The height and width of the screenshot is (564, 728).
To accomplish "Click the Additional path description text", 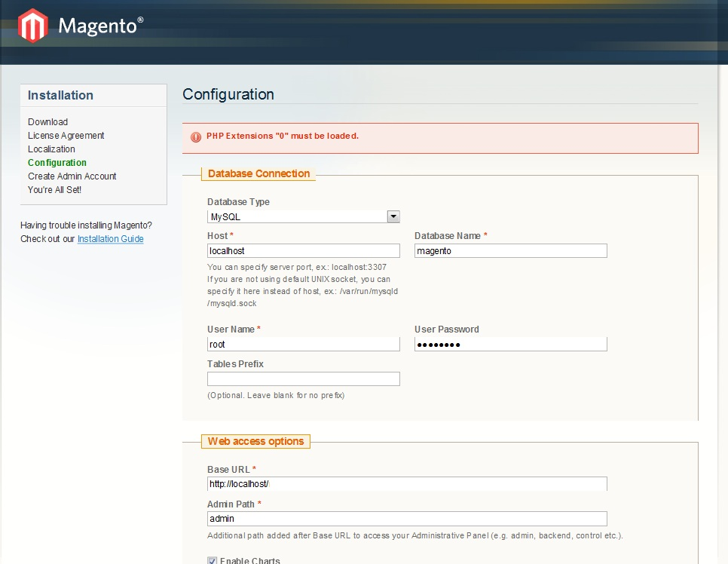I will [415, 535].
